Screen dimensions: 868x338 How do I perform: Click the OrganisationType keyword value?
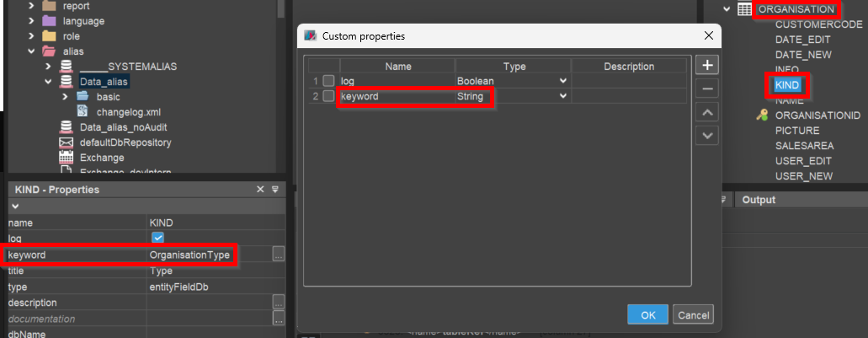coord(189,255)
